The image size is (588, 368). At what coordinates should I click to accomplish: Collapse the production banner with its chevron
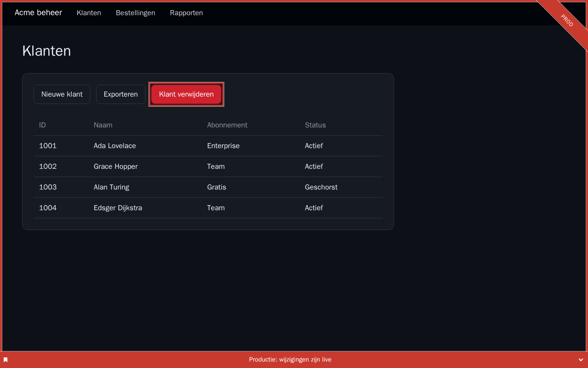tap(581, 360)
